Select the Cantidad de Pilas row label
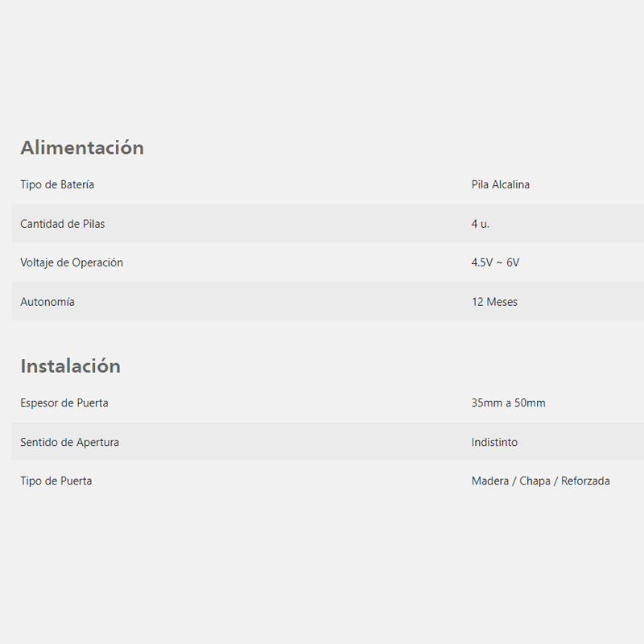This screenshot has height=644, width=644. point(63,224)
